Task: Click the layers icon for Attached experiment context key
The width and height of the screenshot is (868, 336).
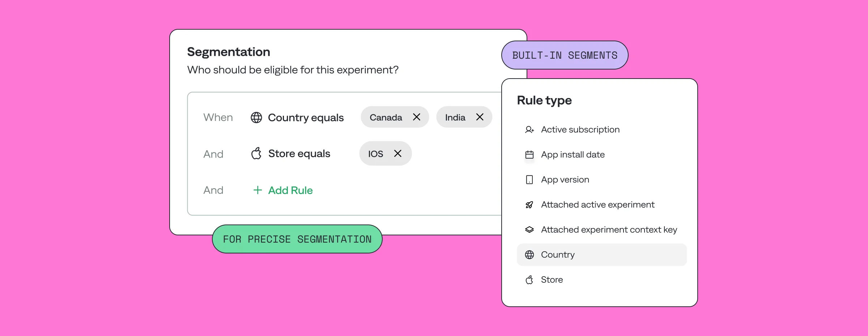Action: (529, 229)
